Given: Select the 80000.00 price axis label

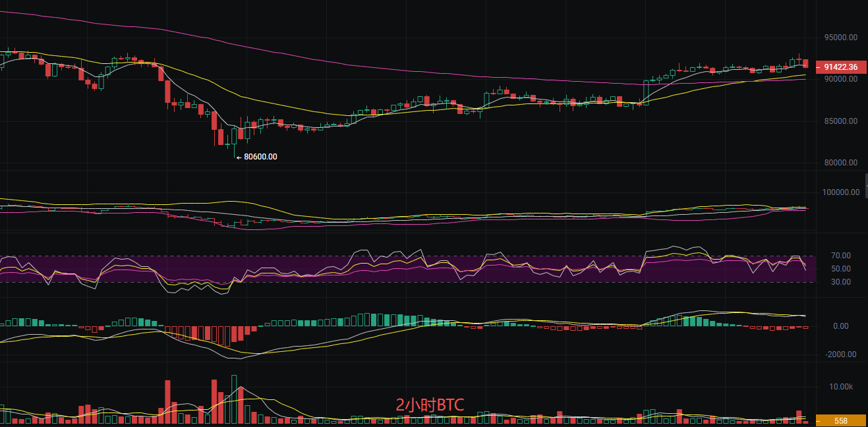Looking at the screenshot, I should click(838, 163).
